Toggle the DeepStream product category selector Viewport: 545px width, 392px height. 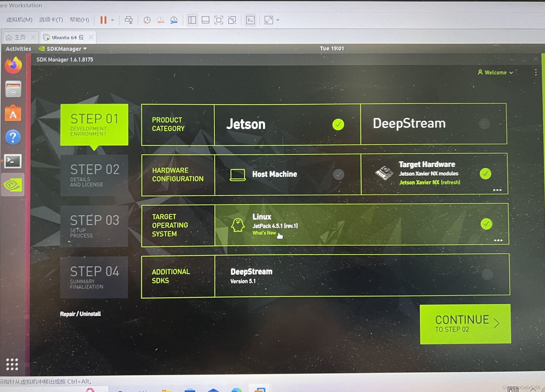pyautogui.click(x=485, y=124)
